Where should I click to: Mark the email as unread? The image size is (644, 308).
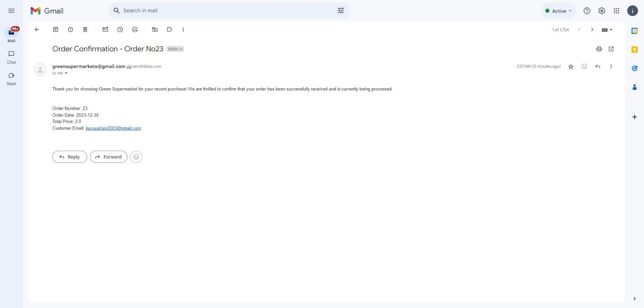click(105, 30)
